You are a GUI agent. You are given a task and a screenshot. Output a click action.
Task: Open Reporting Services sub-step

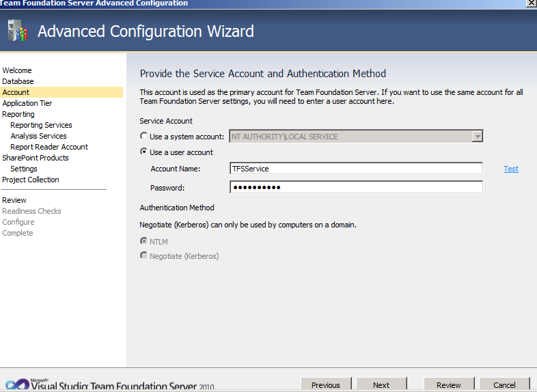click(x=41, y=125)
